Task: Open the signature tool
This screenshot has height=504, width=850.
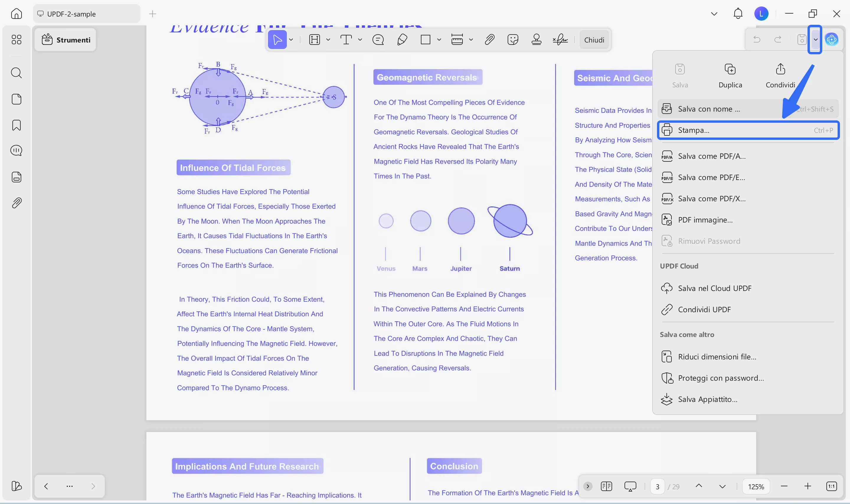Action: click(x=560, y=40)
